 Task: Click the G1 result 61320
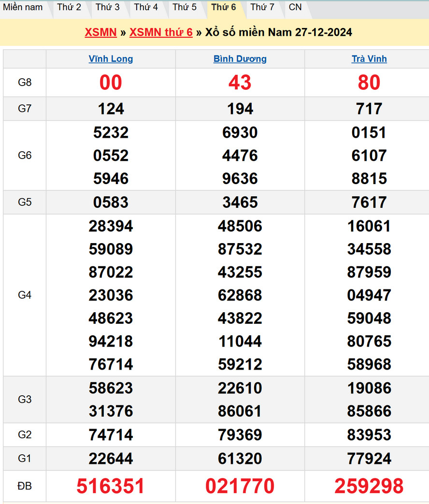coord(240,458)
